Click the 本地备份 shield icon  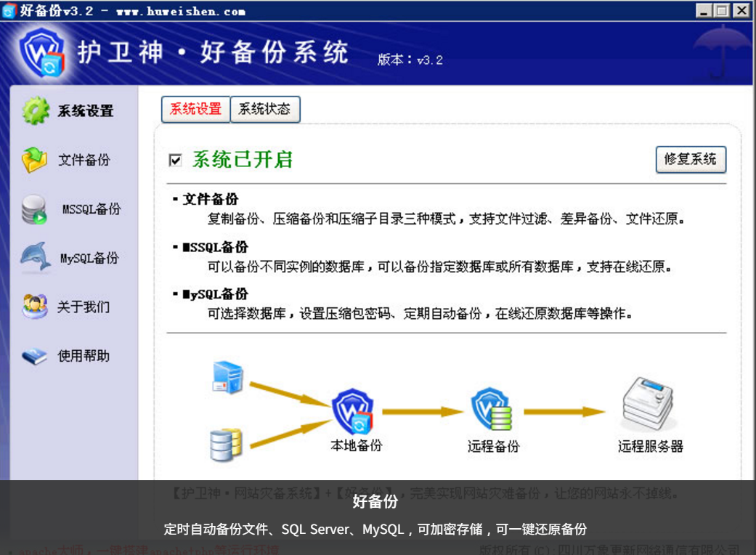[353, 411]
